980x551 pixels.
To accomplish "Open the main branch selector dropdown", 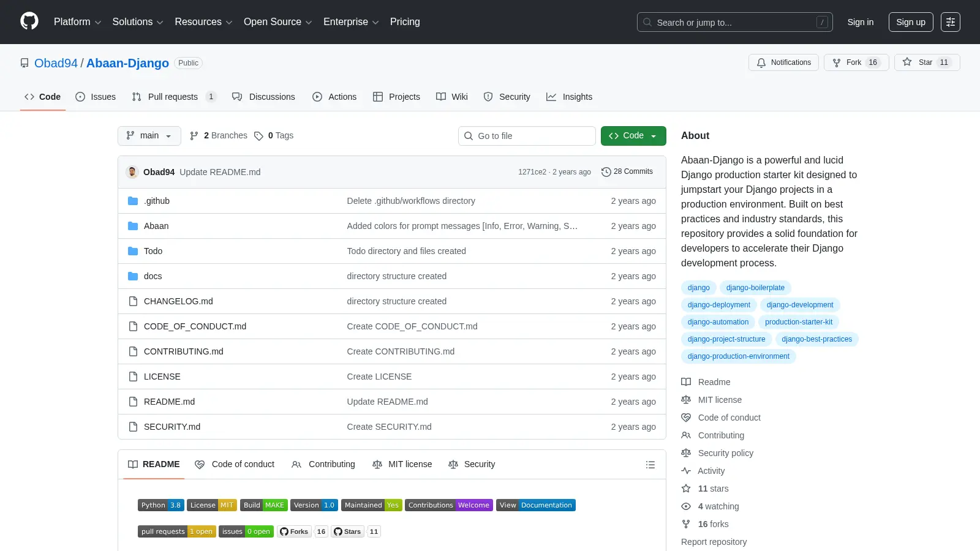I will [149, 136].
